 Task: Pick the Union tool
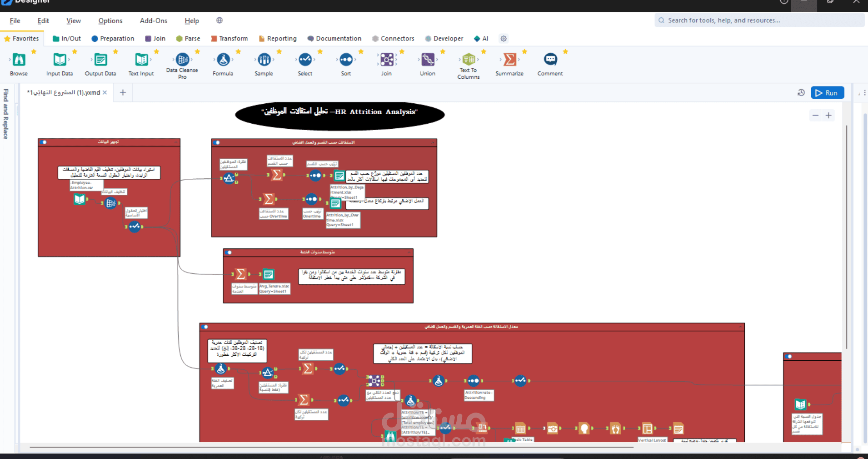click(428, 60)
